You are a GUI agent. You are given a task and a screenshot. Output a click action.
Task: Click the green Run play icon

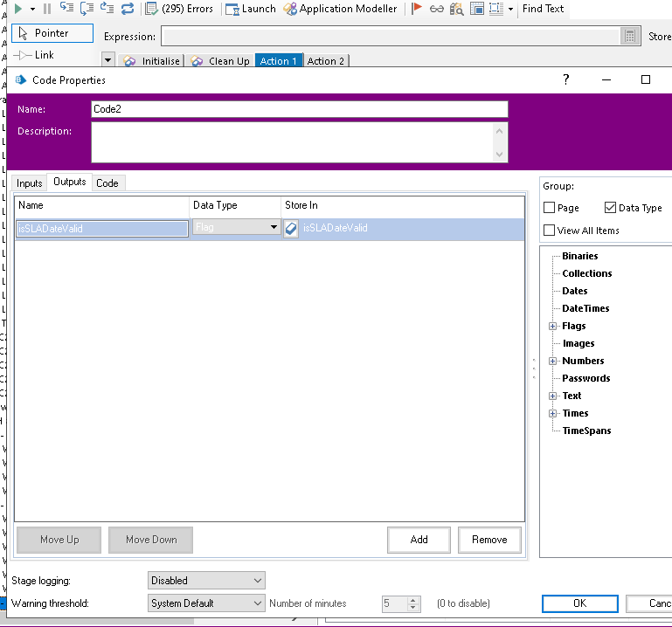pos(17,9)
